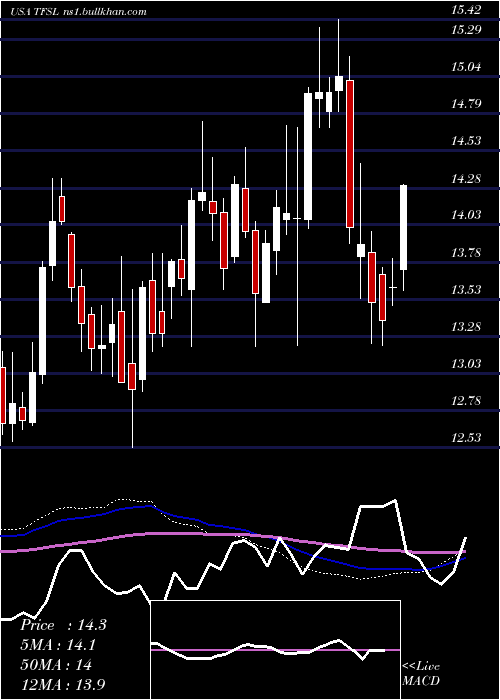Select the 14.28 price axis label

(466, 179)
